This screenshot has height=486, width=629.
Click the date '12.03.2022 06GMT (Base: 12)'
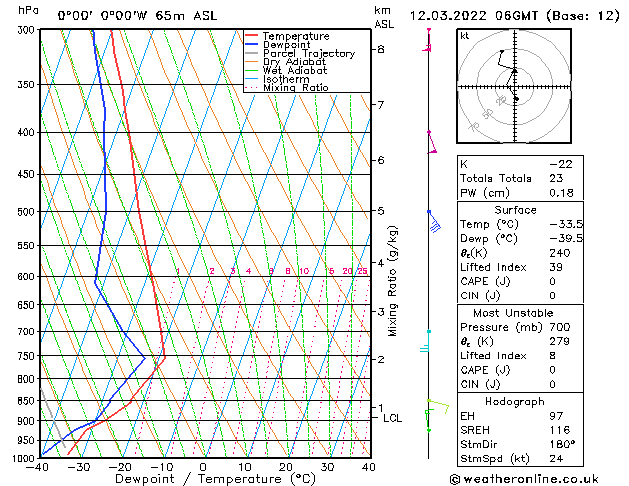514,16
